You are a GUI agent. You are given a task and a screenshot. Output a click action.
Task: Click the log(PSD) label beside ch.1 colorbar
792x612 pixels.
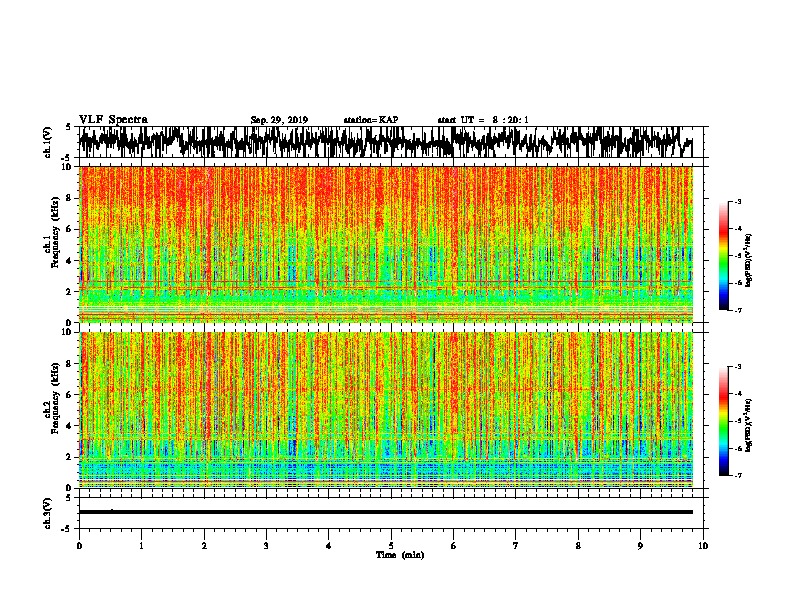point(748,260)
